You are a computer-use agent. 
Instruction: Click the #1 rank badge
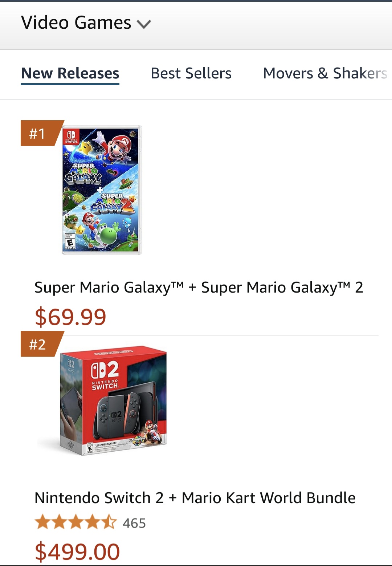[40, 133]
